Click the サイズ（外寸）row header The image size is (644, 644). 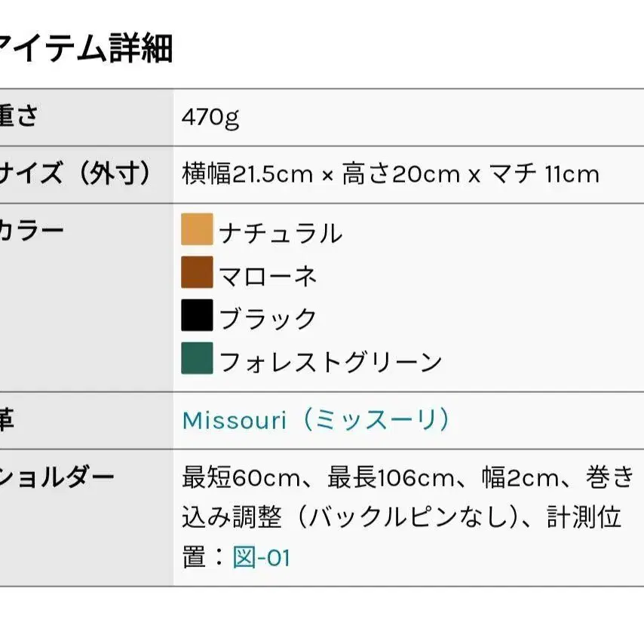(74, 175)
